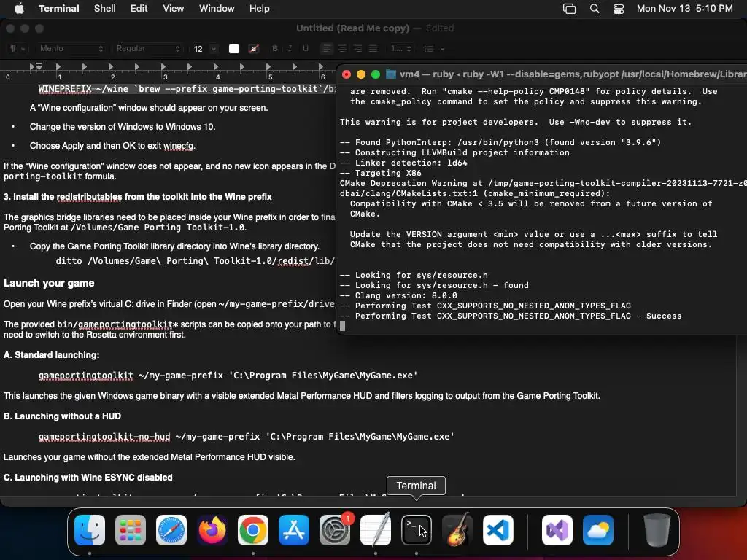Open the list bullets dropdown in TextEdit
This screenshot has height=560, width=747.
click(x=434, y=49)
